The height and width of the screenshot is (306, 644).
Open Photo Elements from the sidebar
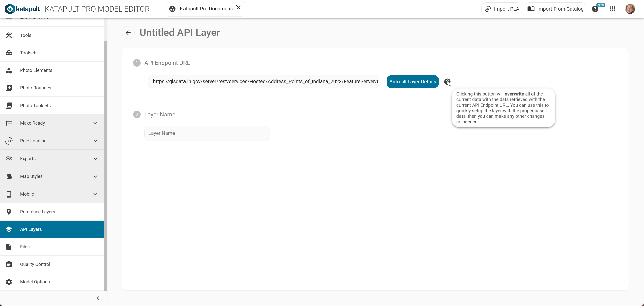tap(36, 70)
